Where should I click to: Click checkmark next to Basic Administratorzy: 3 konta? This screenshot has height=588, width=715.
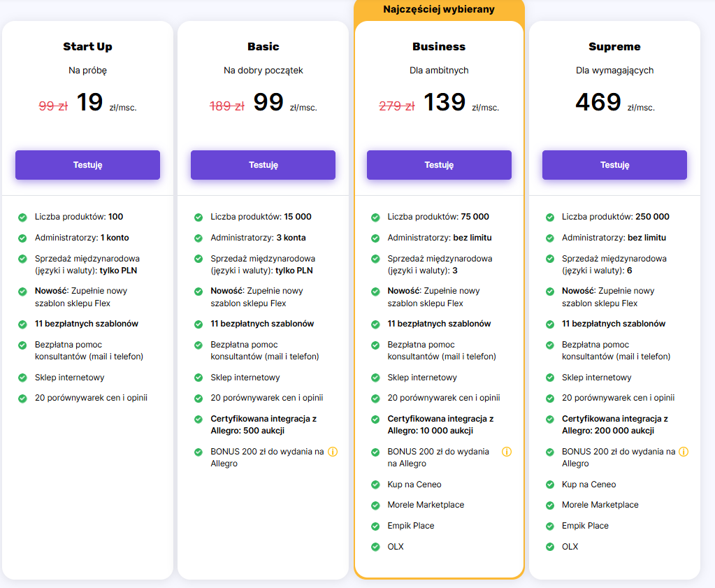pos(198,238)
